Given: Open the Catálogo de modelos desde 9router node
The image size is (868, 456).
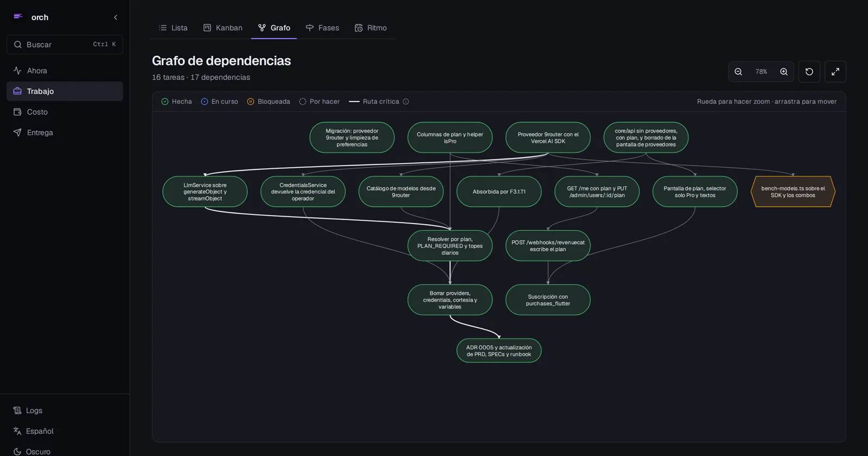Looking at the screenshot, I should point(401,192).
